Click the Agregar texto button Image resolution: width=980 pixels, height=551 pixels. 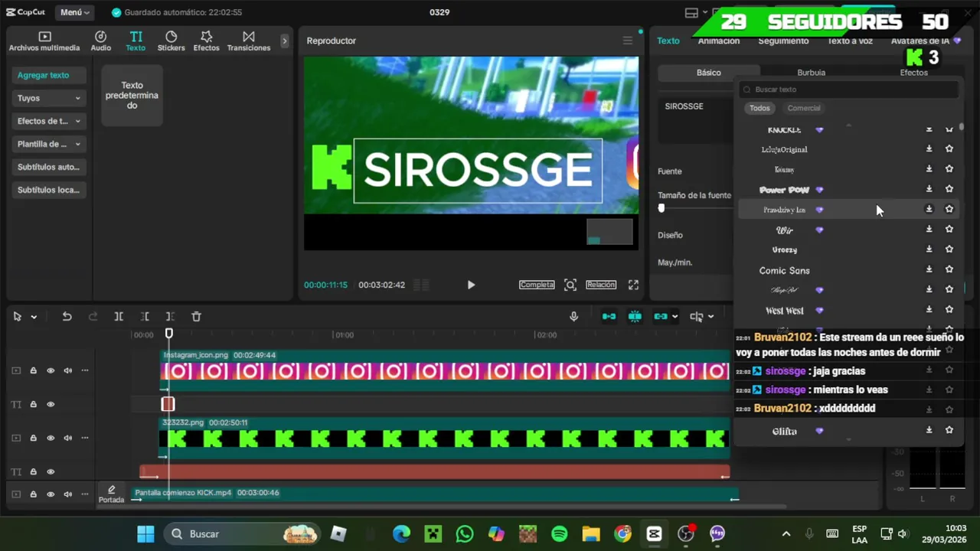48,75
